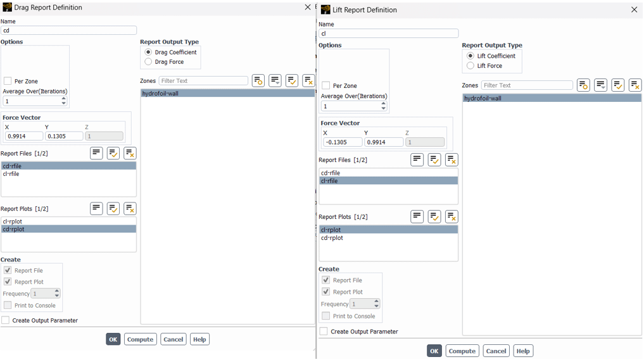Open list grouping dropdown for Lift Zones

point(600,85)
